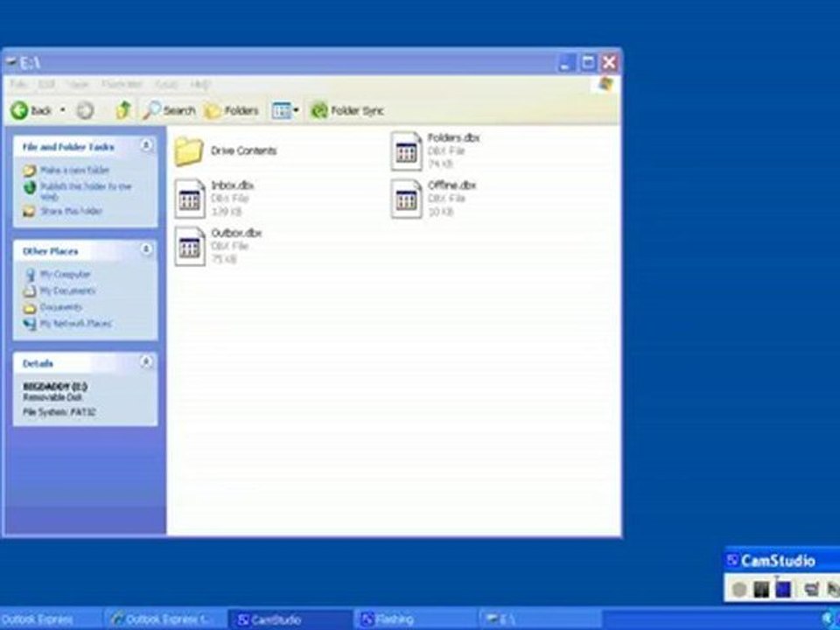
Task: Click the Inbox.dbx file name
Action: tap(233, 185)
